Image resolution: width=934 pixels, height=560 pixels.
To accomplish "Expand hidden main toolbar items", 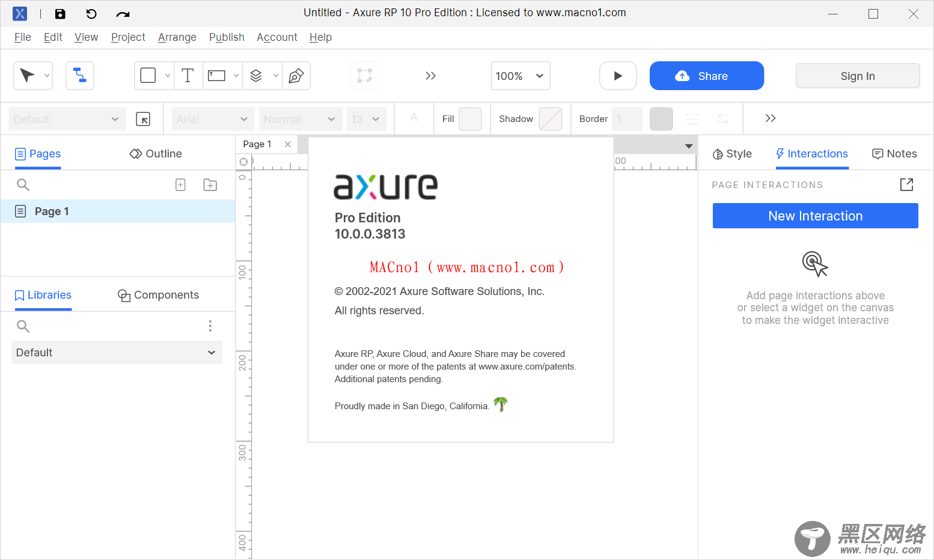I will 430,76.
